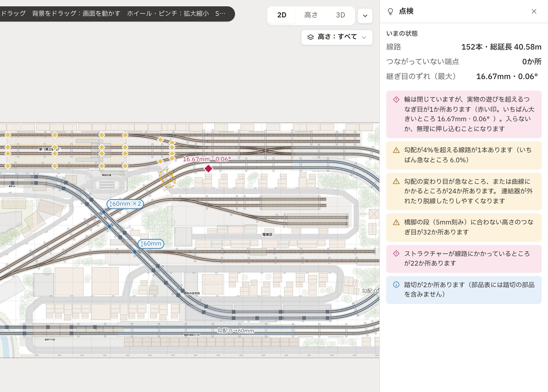
Task: Switch to the 高さ view tab
Action: 311,15
